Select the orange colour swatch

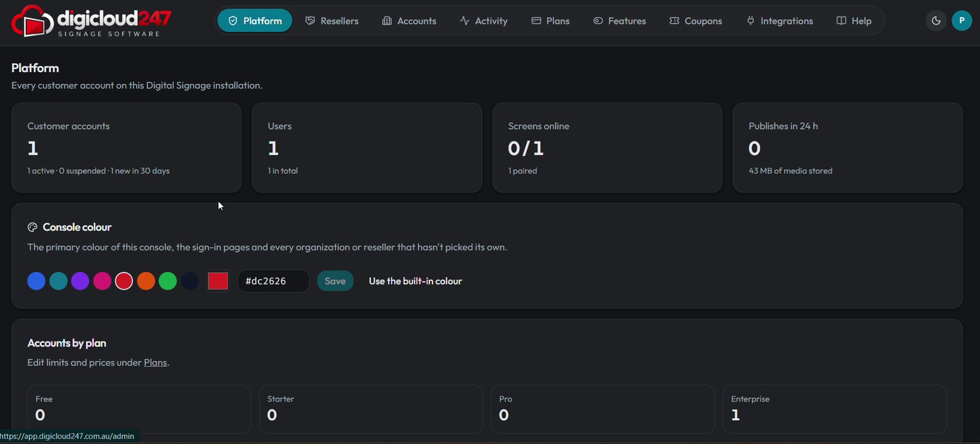pyautogui.click(x=146, y=281)
